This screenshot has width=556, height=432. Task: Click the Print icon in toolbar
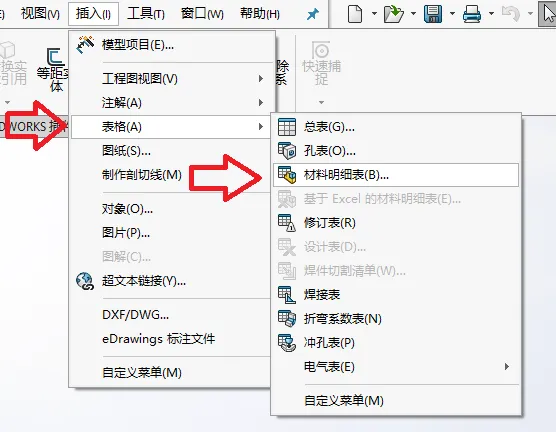click(472, 14)
